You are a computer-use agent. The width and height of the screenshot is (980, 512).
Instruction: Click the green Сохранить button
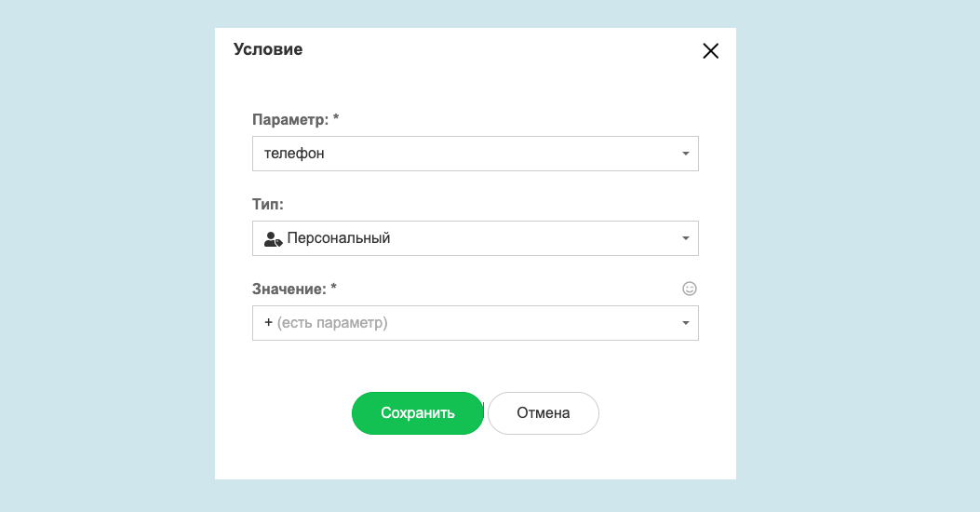418,413
